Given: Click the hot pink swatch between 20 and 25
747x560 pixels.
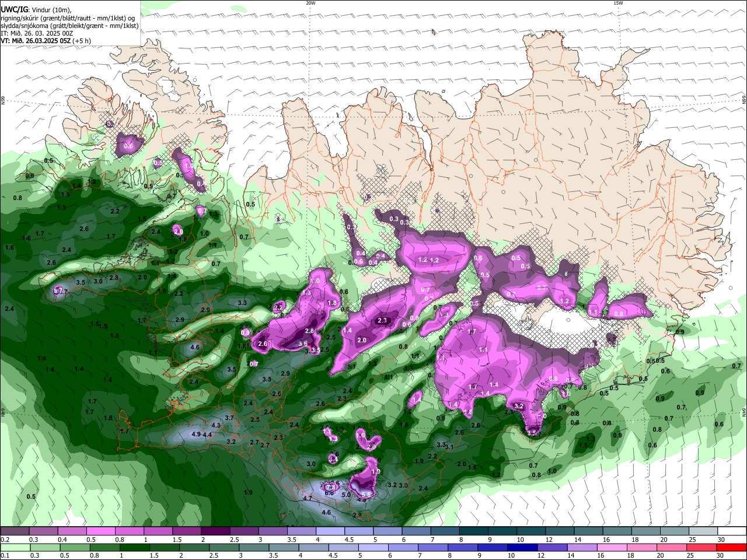Looking at the screenshot, I should click(x=671, y=548).
